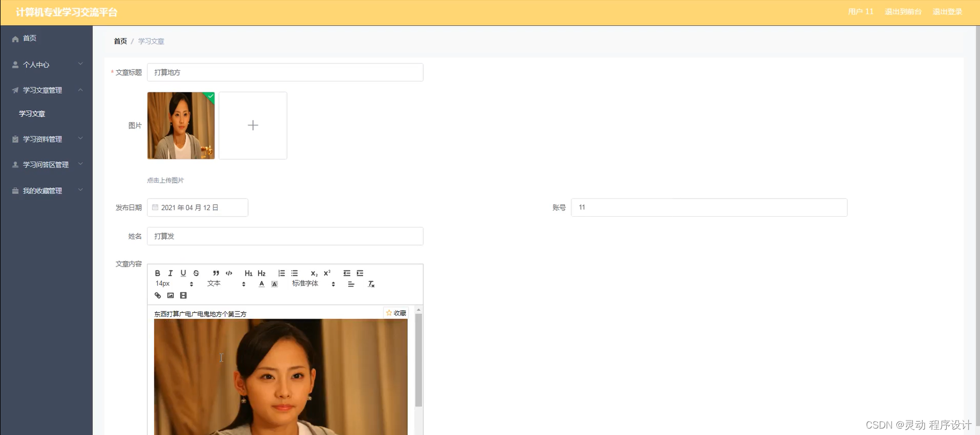Screen dimensions: 980x435
Task: Click the 账号 input field
Action: tap(709, 208)
